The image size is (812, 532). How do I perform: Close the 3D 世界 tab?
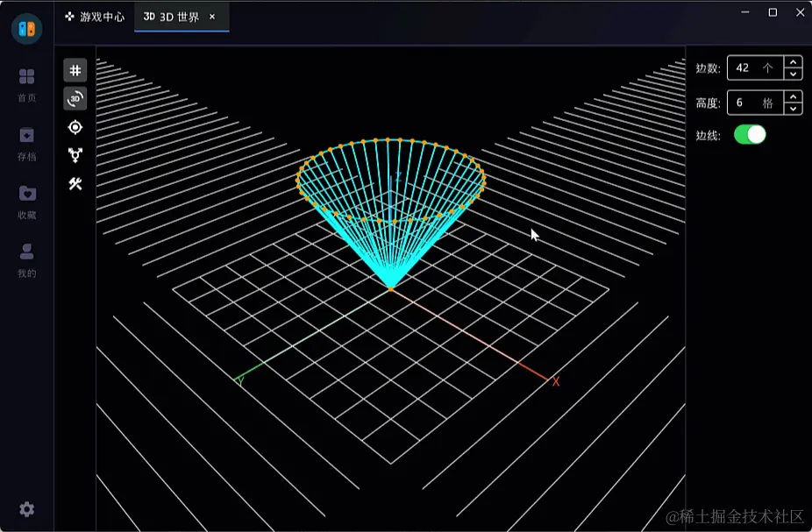pos(212,17)
